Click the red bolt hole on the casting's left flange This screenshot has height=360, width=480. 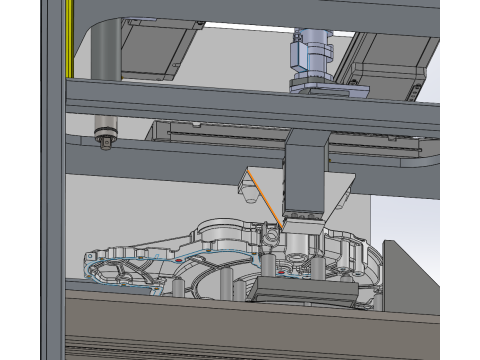click(x=179, y=260)
